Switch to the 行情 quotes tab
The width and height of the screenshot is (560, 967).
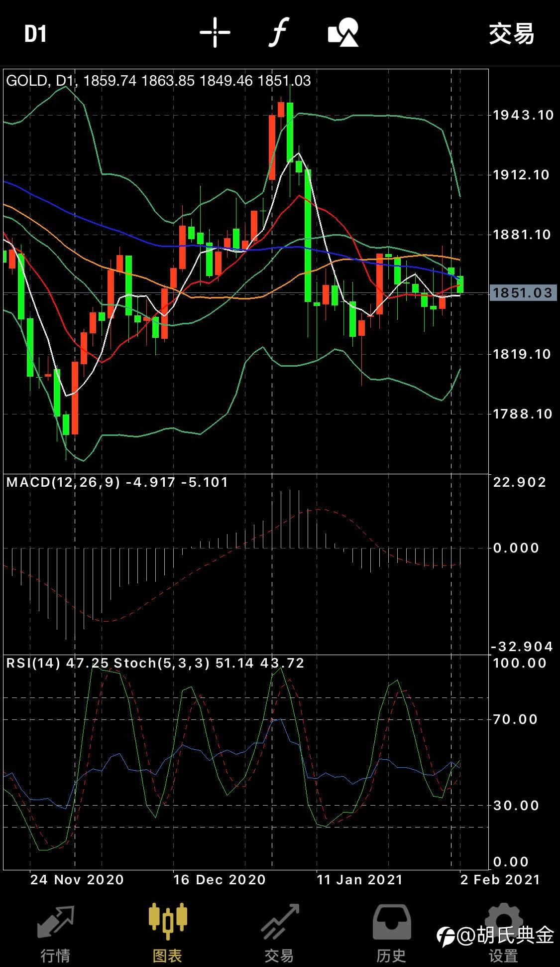coord(55,934)
